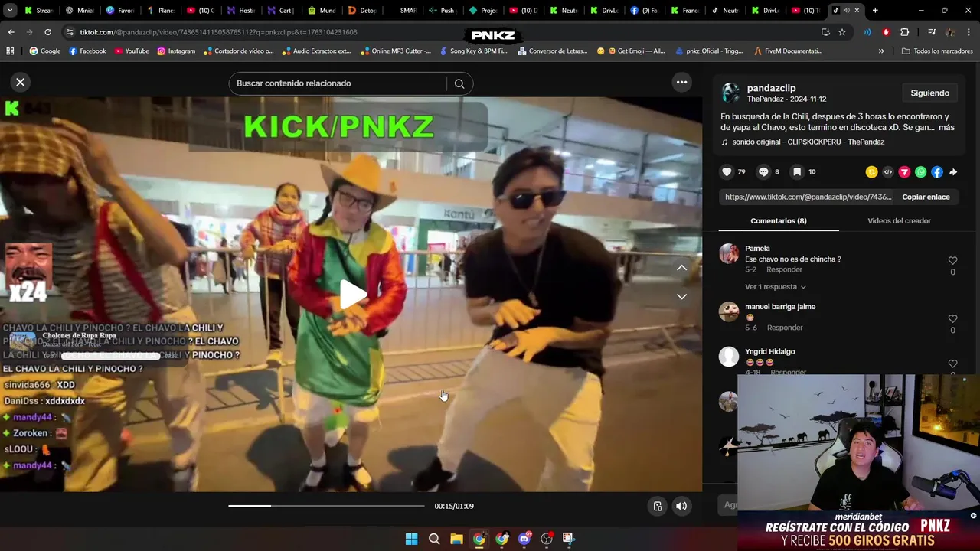
Task: Open Google bookmark
Action: pos(45,51)
